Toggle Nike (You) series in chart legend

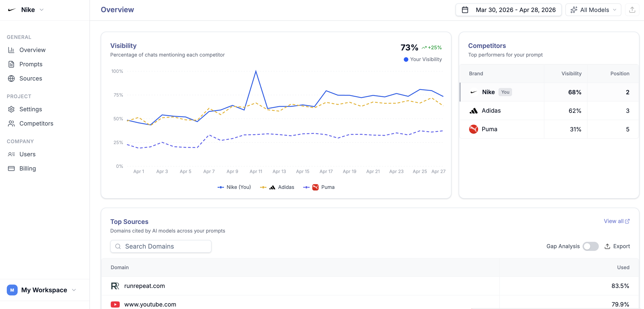[x=234, y=187]
